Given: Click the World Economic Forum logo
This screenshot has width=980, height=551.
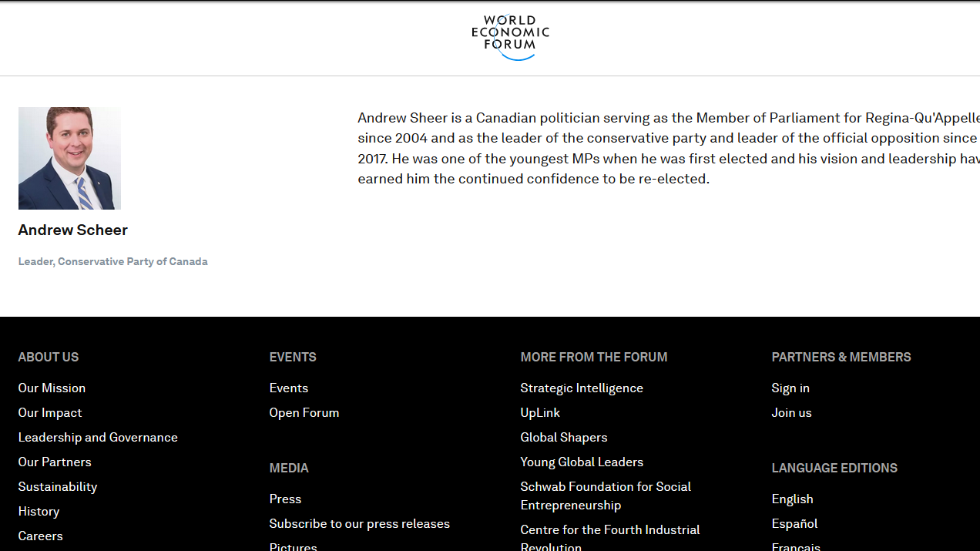Looking at the screenshot, I should [x=511, y=38].
